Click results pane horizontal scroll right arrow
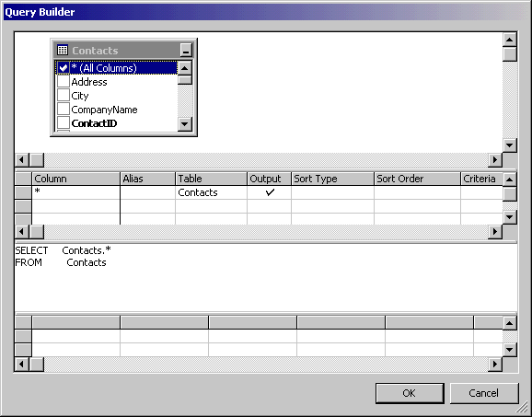532x417 pixels. (495, 365)
